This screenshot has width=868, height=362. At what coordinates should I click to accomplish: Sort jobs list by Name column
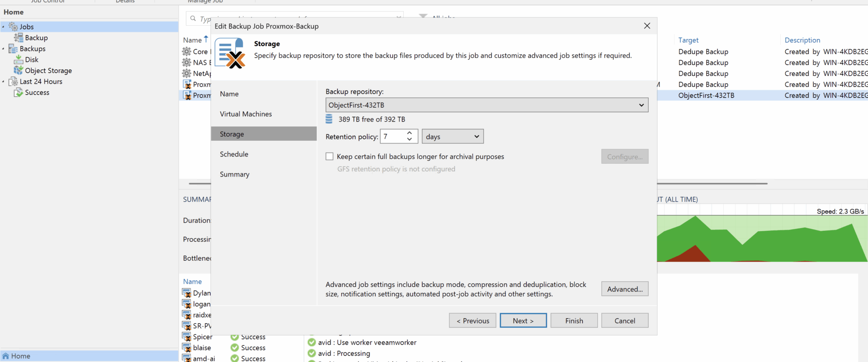tap(192, 40)
